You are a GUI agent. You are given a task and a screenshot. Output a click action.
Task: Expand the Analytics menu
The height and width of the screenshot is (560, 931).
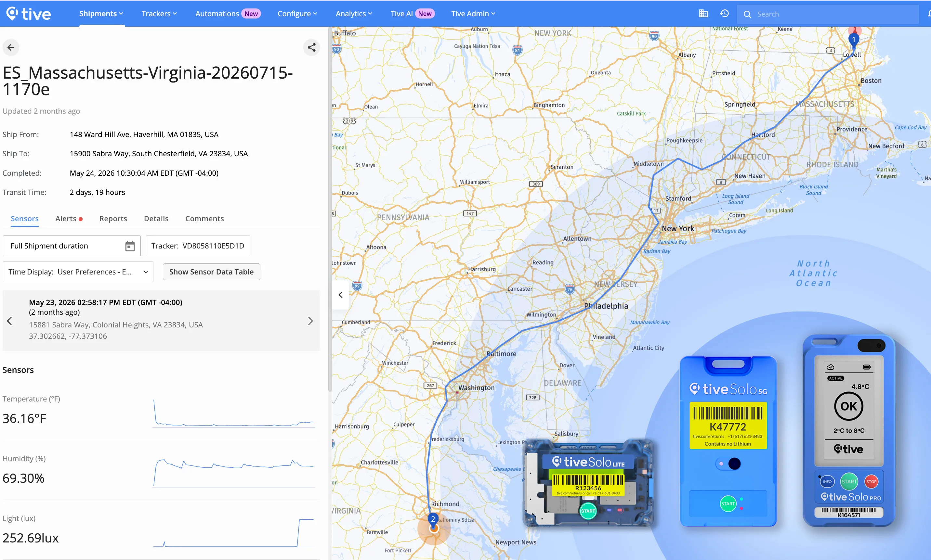click(x=354, y=14)
